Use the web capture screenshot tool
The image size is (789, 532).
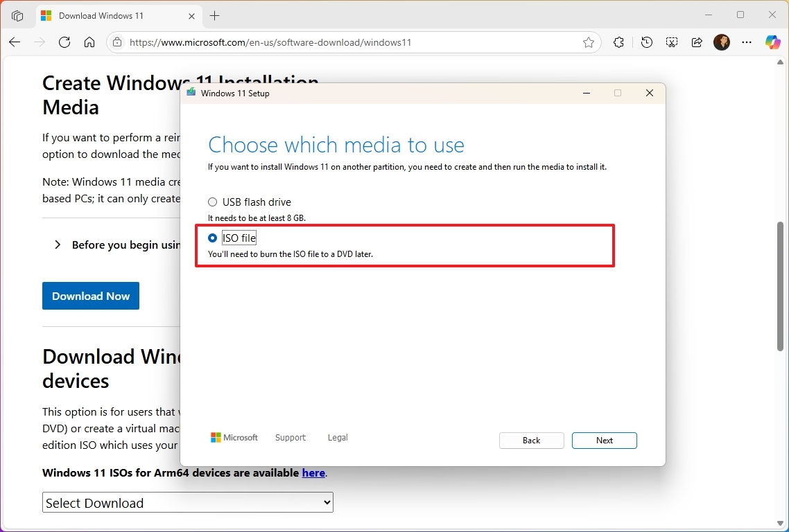(x=671, y=42)
